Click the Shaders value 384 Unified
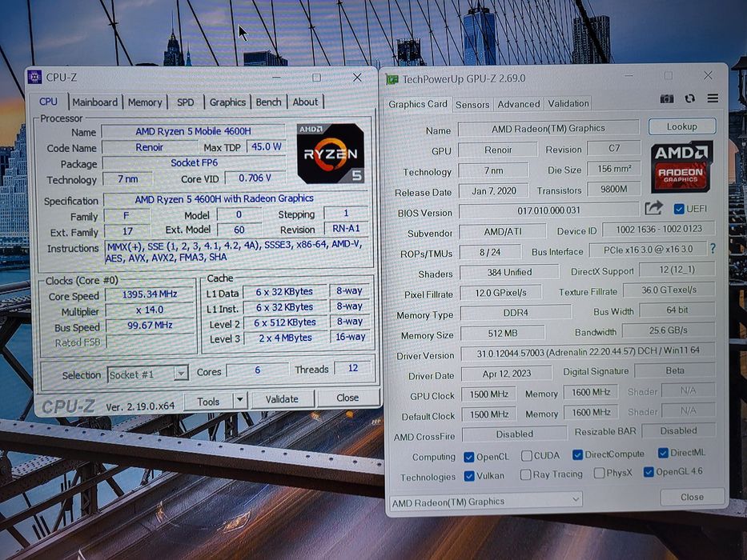 509,272
